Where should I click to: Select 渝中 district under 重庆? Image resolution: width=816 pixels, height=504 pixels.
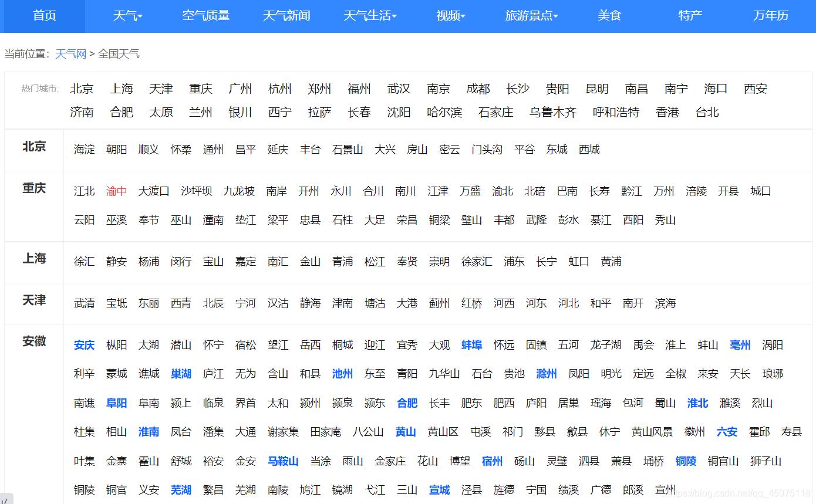coord(116,191)
